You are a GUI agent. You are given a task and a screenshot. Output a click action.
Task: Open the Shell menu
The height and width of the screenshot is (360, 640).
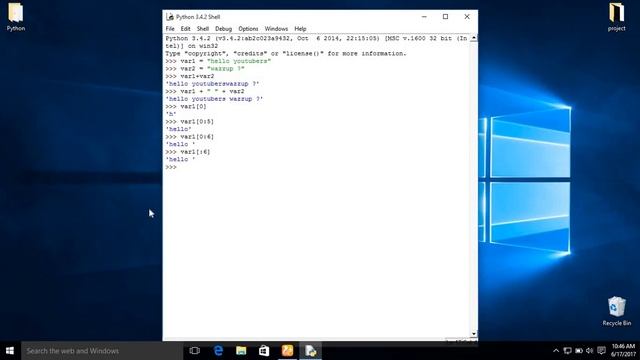pyautogui.click(x=203, y=29)
